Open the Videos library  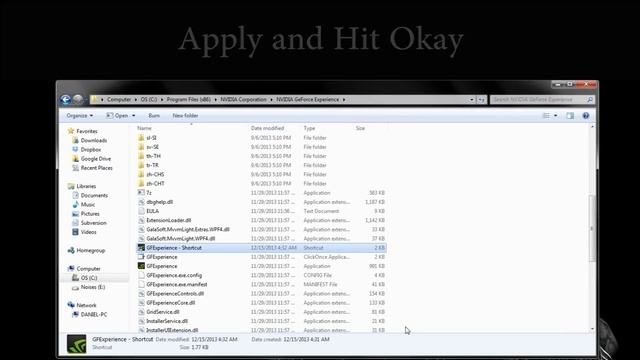(88, 232)
